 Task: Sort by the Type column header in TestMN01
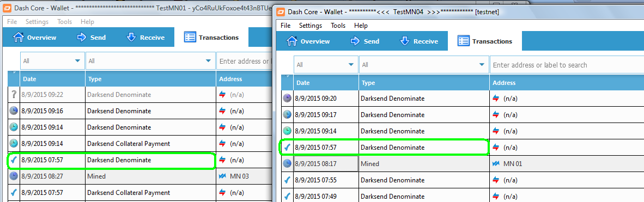pyautogui.click(x=151, y=79)
